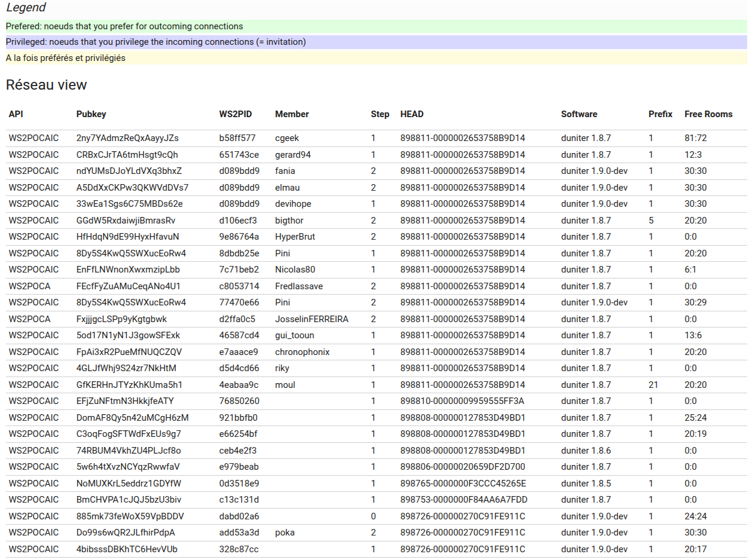
Task: Click pubkey 4bibsssDBKhTC6HevVUb
Action: (x=127, y=549)
